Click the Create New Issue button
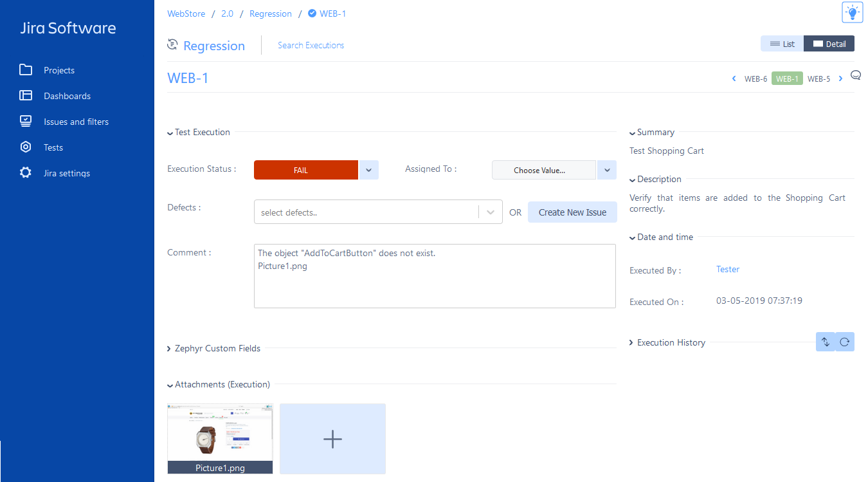This screenshot has height=482, width=868. point(572,212)
